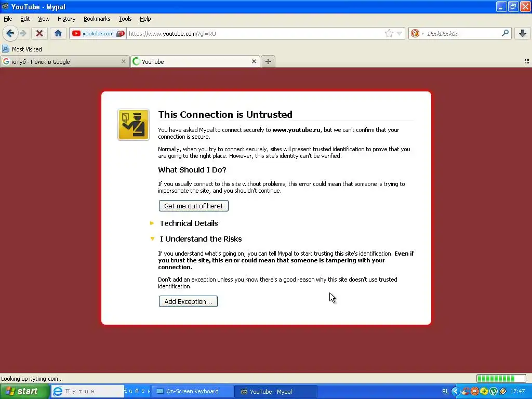Click the system clock showing 17:47

[x=518, y=391]
